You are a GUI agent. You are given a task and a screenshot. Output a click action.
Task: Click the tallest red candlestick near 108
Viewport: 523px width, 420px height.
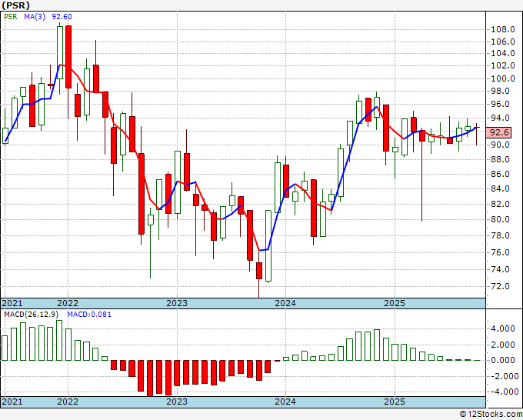[x=68, y=57]
